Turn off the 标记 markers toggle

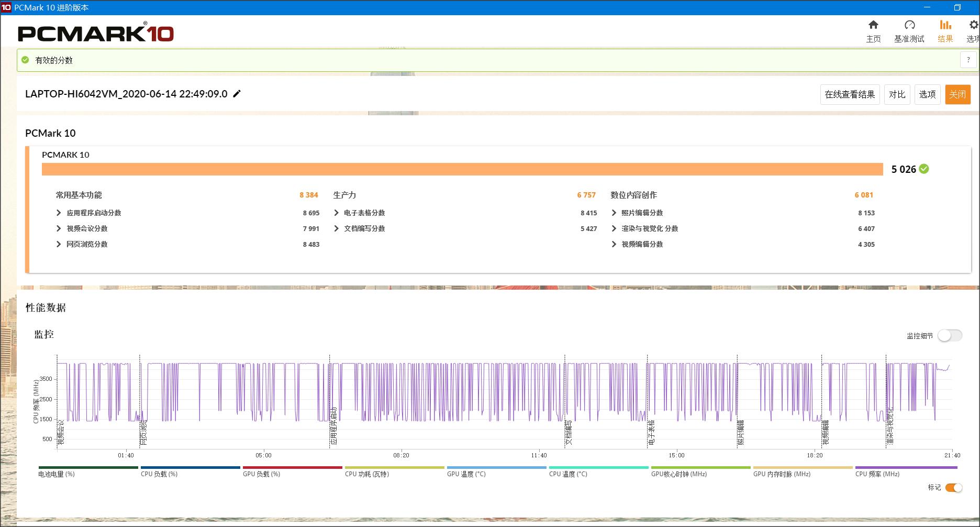point(953,488)
